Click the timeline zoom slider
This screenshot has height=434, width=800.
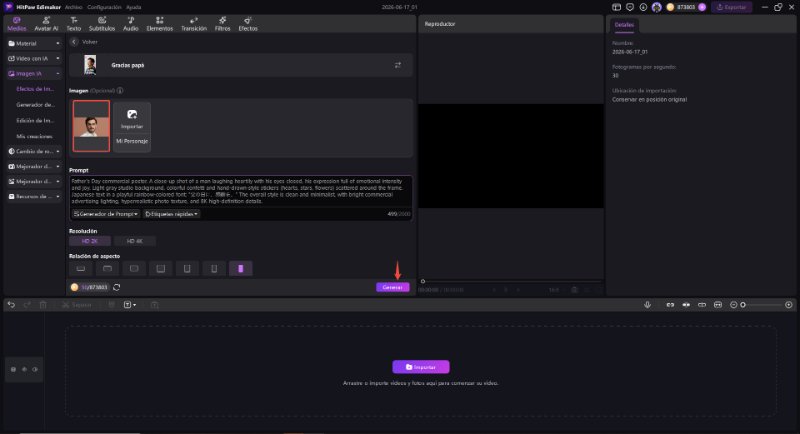coord(762,304)
